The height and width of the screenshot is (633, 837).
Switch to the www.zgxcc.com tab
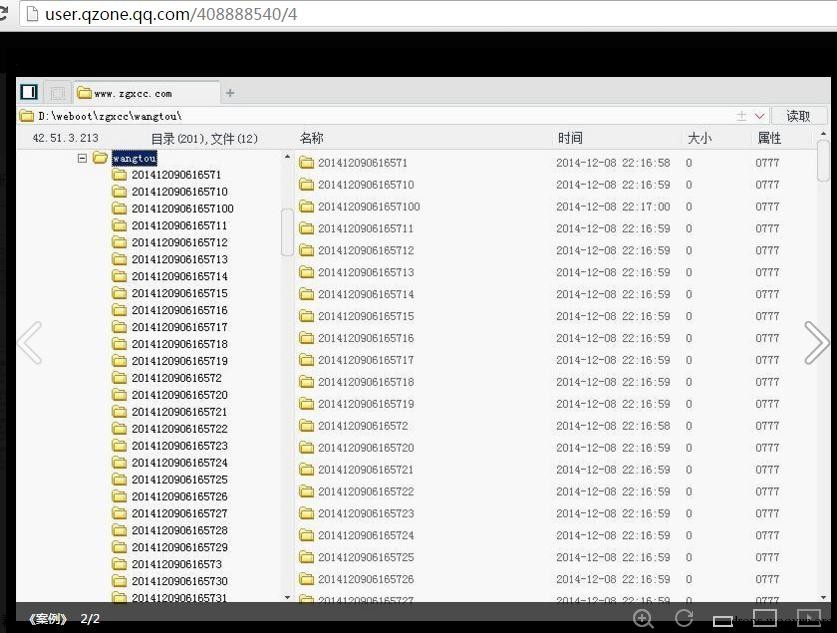(x=147, y=93)
